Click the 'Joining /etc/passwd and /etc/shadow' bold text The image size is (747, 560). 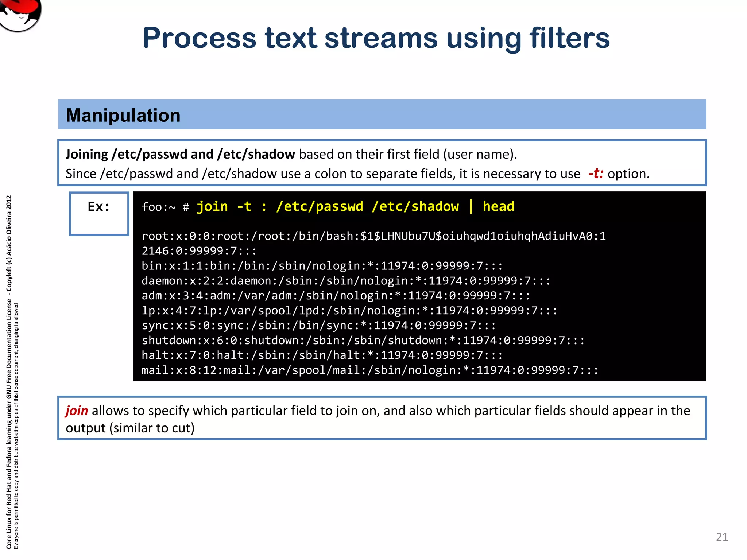coord(180,154)
